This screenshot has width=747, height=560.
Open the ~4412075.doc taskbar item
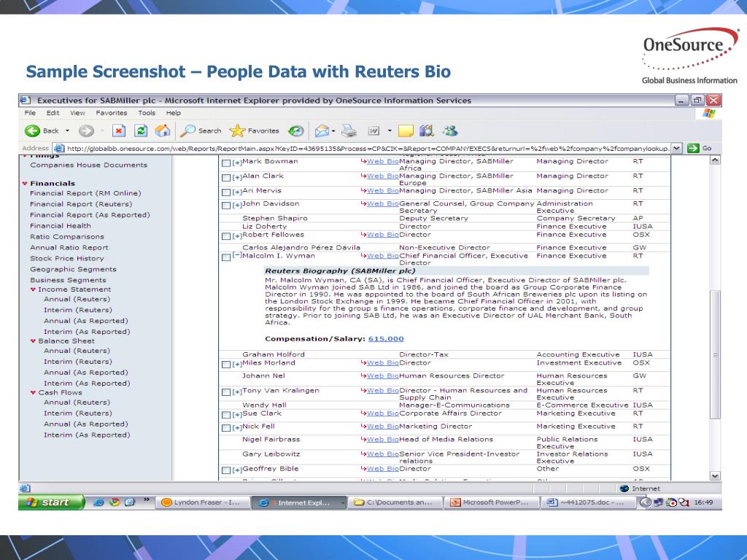589,502
